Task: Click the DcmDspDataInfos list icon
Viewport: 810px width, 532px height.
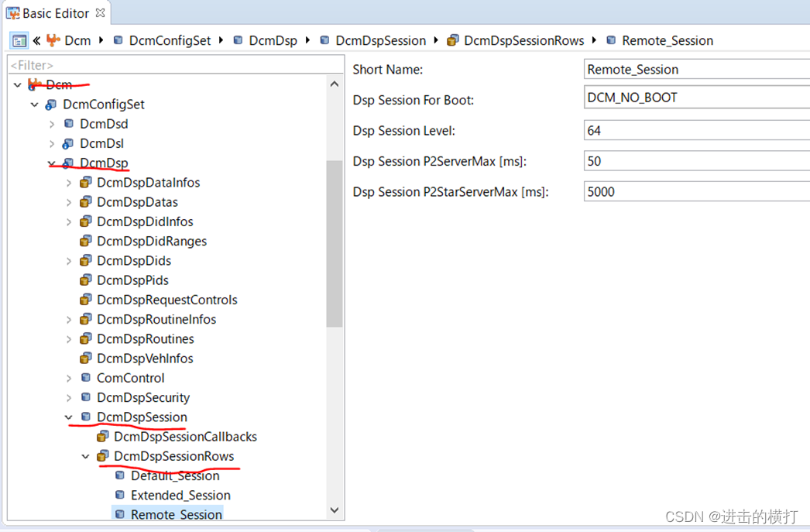Action: (x=86, y=182)
